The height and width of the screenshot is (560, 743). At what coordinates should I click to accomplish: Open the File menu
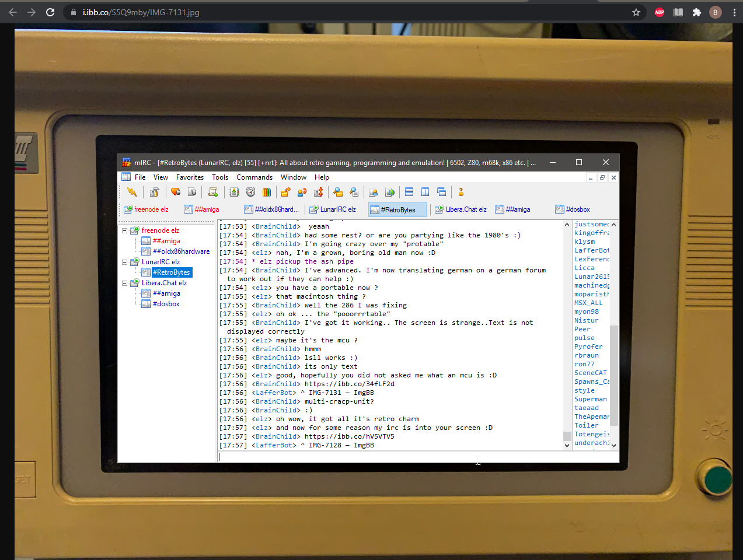coord(140,177)
